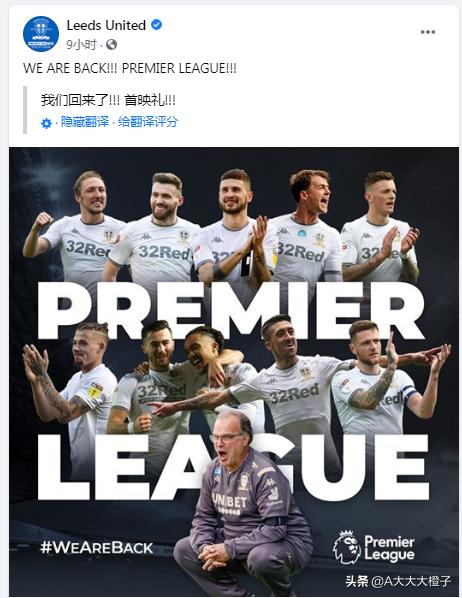
Task: Click the #WeAreBack hashtag on the image
Action: click(x=97, y=548)
